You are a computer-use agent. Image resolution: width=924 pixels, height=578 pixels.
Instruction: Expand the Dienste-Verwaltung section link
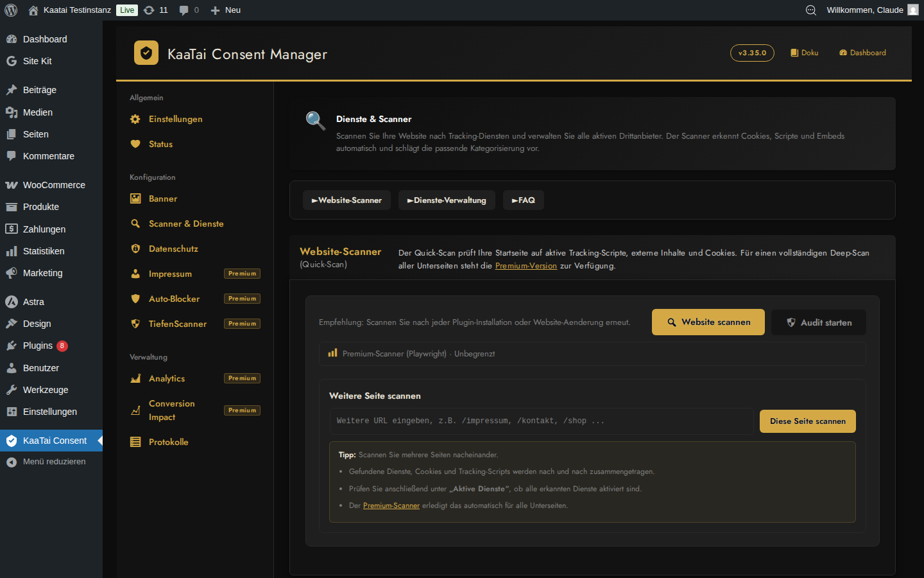(x=447, y=200)
